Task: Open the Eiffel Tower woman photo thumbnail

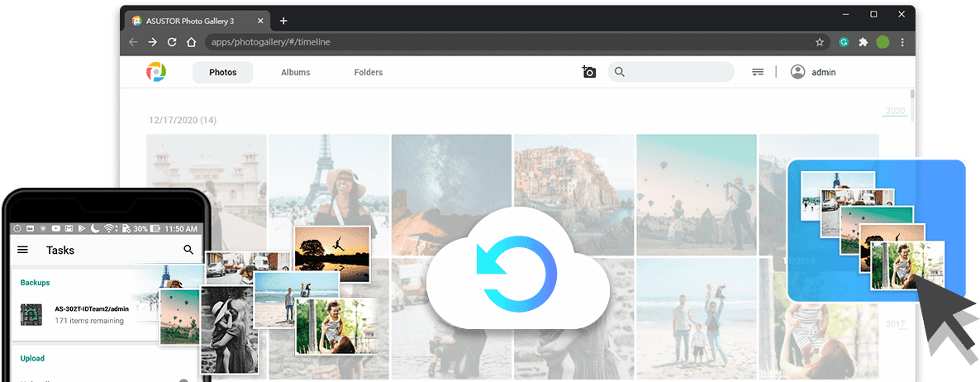Action: click(x=329, y=194)
